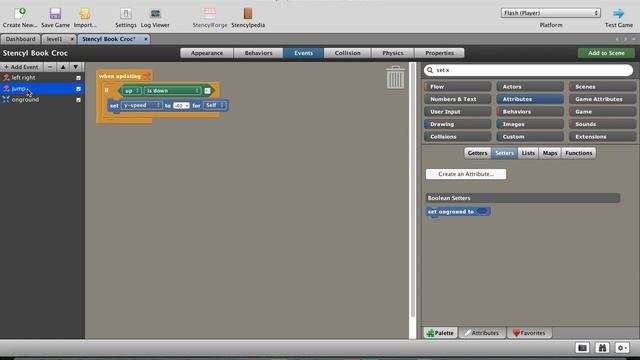Open the Favorites tab at palette bottom
Viewport: 640px width, 360px height.
529,333
